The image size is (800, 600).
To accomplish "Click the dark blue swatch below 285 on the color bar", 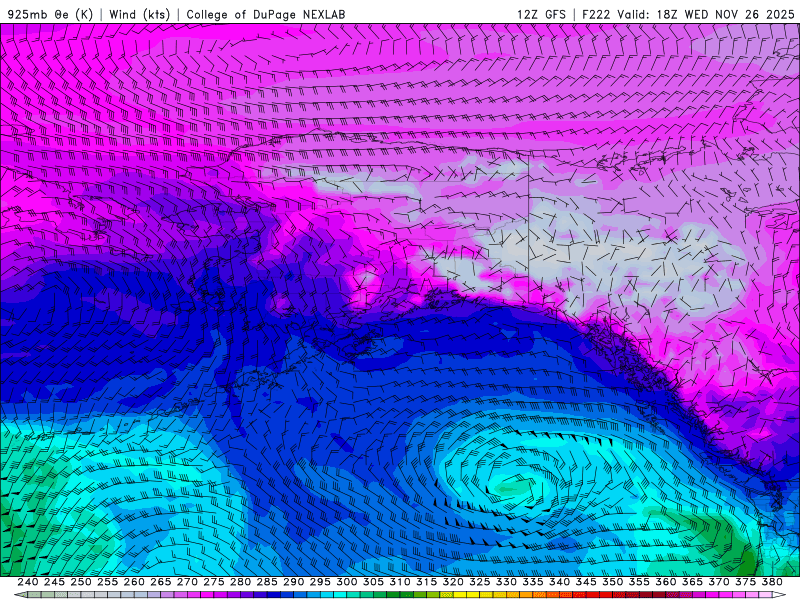I will pos(274,595).
